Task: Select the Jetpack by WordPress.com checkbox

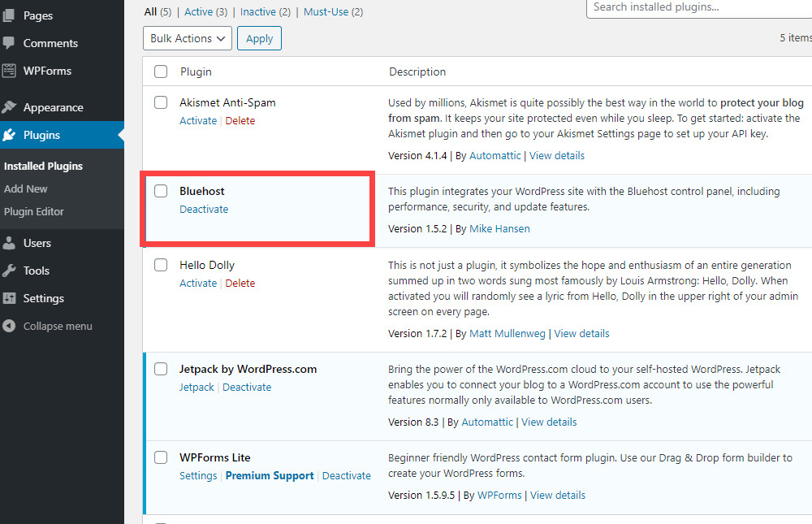Action: point(161,369)
